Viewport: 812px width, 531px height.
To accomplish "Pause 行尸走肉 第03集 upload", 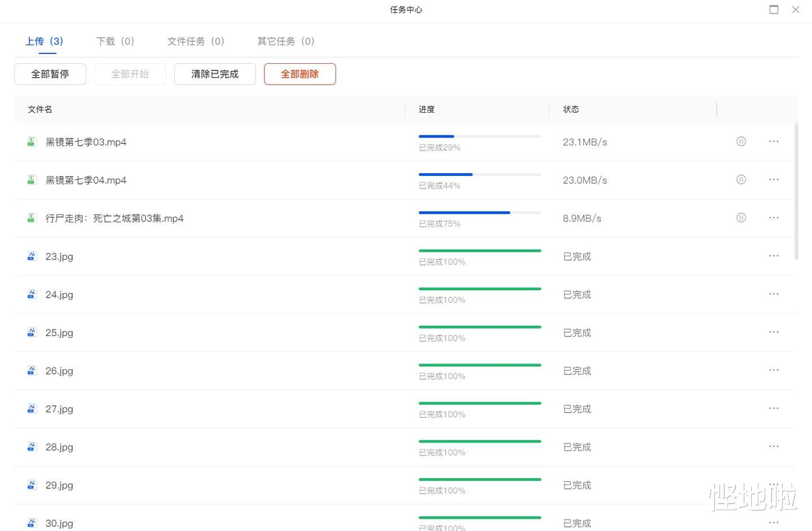I will click(741, 218).
